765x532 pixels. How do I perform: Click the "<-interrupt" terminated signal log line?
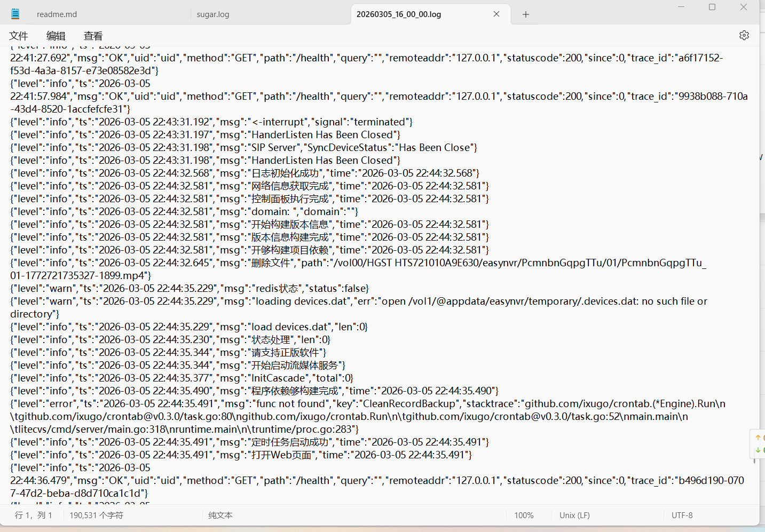211,122
